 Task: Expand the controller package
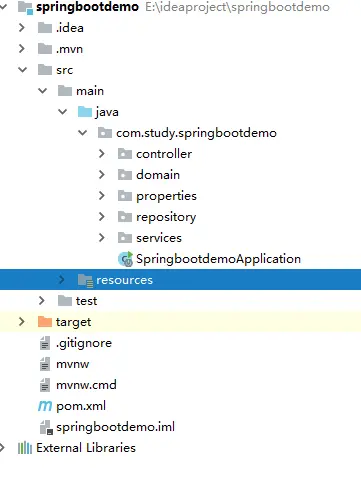tap(102, 154)
